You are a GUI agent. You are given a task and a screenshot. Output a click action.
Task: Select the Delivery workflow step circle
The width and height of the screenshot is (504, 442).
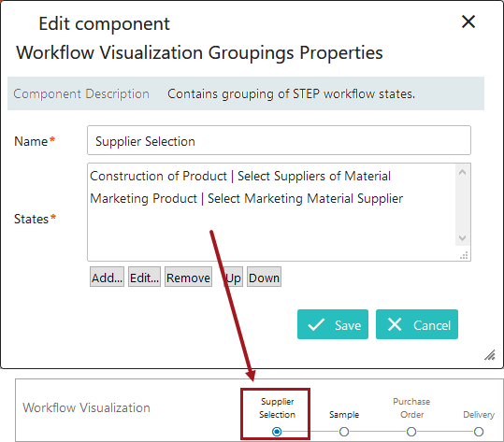point(479,432)
